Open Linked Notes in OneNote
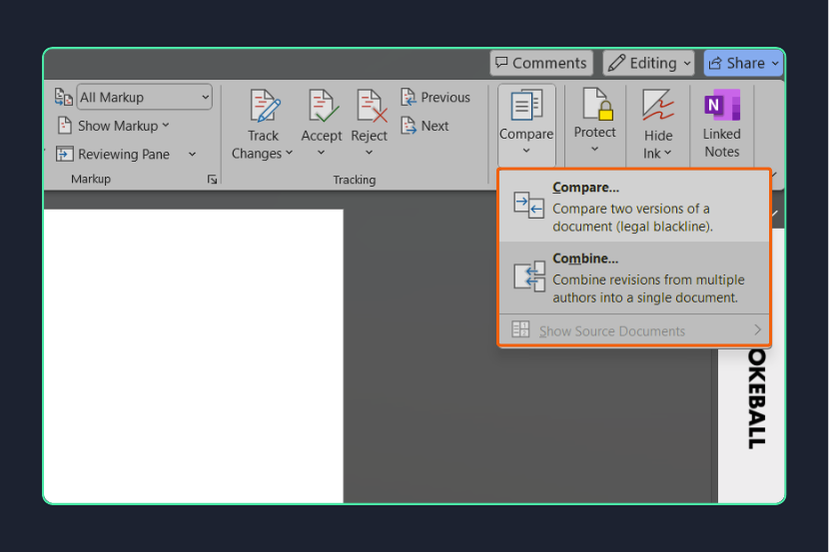Image resolution: width=829 pixels, height=552 pixels. point(722,124)
